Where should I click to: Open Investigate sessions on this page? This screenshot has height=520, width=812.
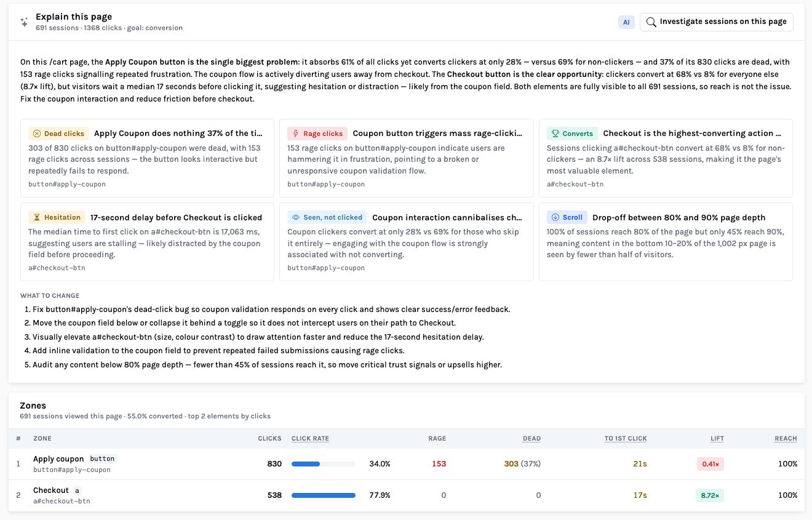click(717, 22)
